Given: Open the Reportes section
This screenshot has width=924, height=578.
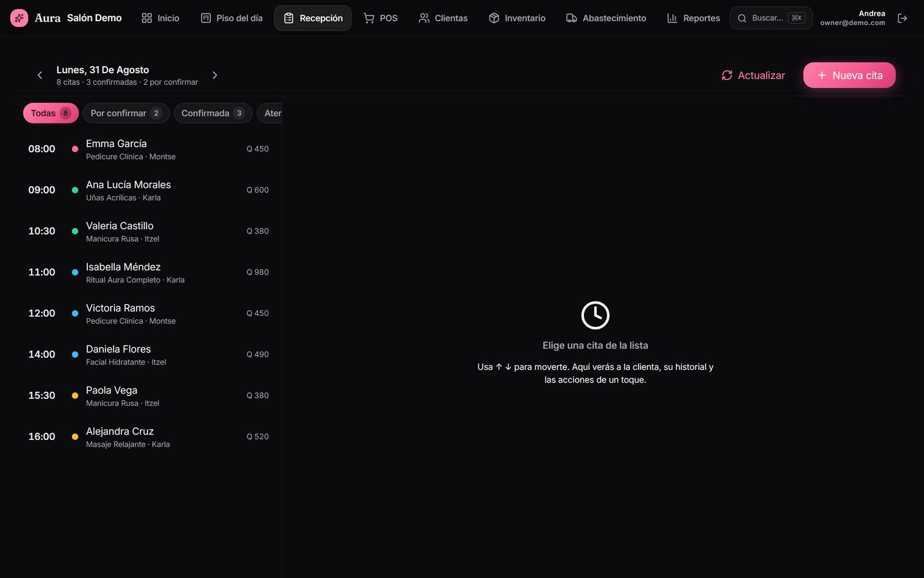Looking at the screenshot, I should [x=694, y=18].
